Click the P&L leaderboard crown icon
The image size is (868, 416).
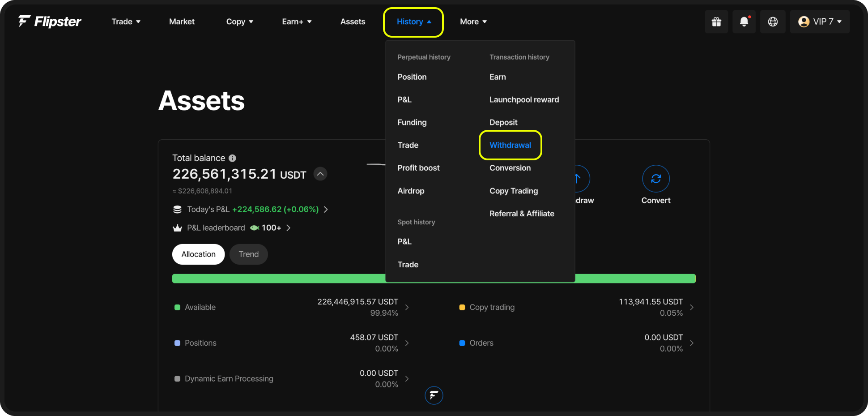click(x=177, y=228)
